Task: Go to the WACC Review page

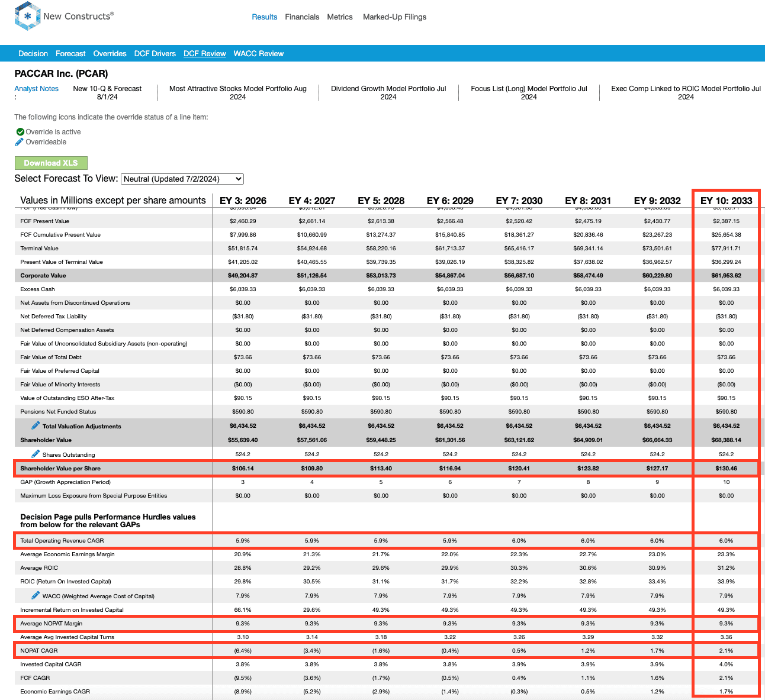Action: [x=259, y=53]
